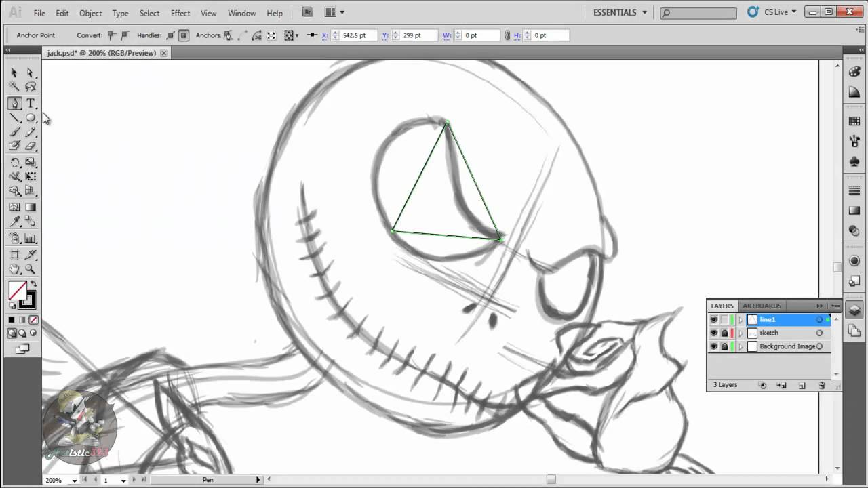Screen dimensions: 868x488
Task: Create new layer in Layers panel
Action: pos(802,385)
